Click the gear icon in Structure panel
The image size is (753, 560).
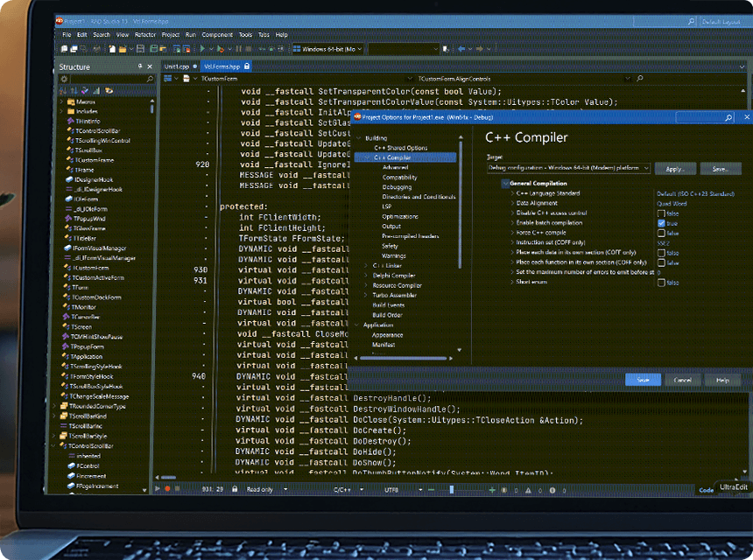(x=64, y=79)
